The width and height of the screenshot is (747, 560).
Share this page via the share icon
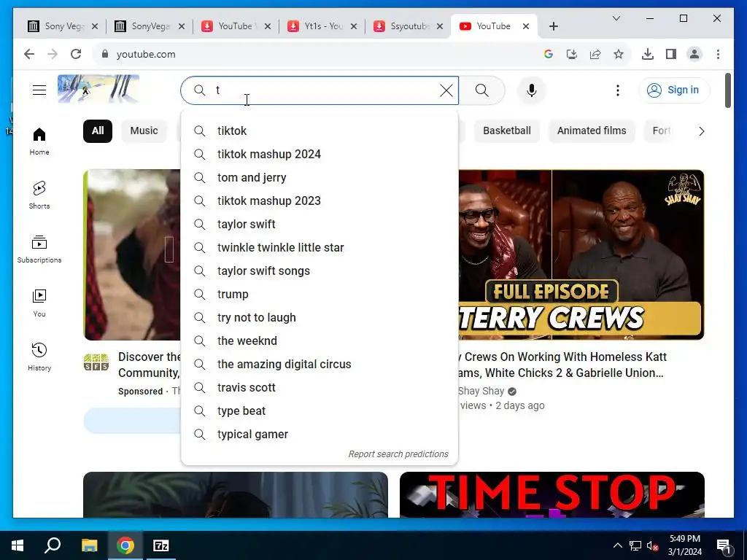click(x=595, y=54)
